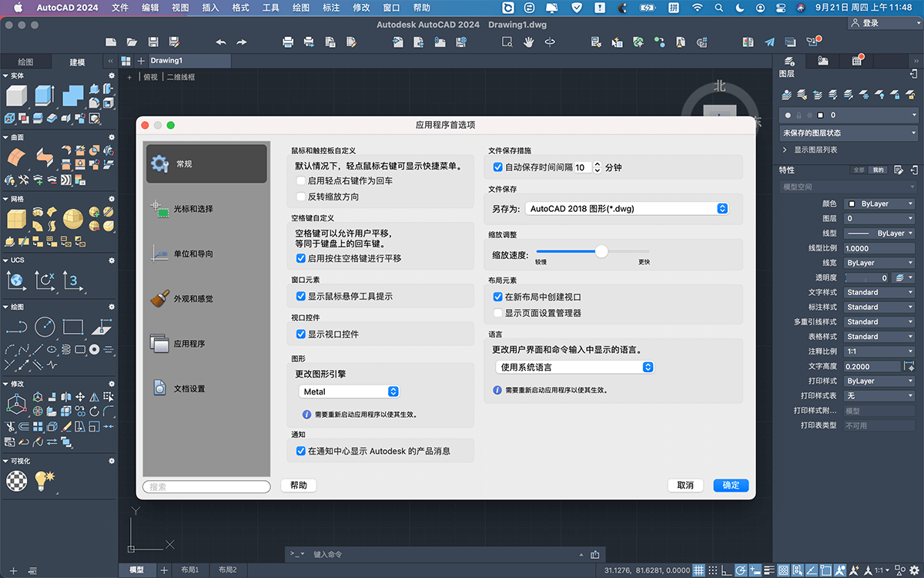Open the 使用系统语言 language dropdown
The image size is (924, 578).
[x=574, y=367]
